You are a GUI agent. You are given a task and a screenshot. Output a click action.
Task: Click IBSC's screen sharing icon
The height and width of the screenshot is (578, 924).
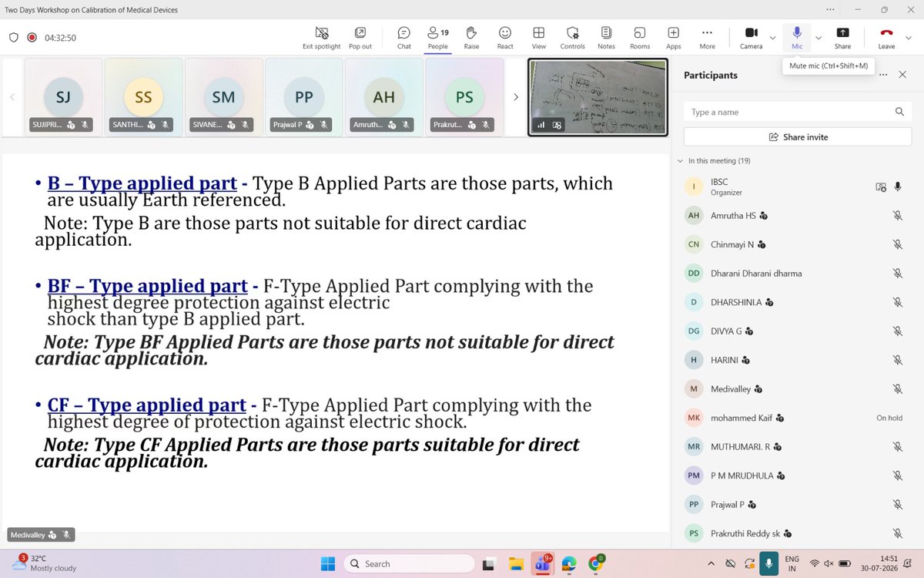[x=880, y=187]
